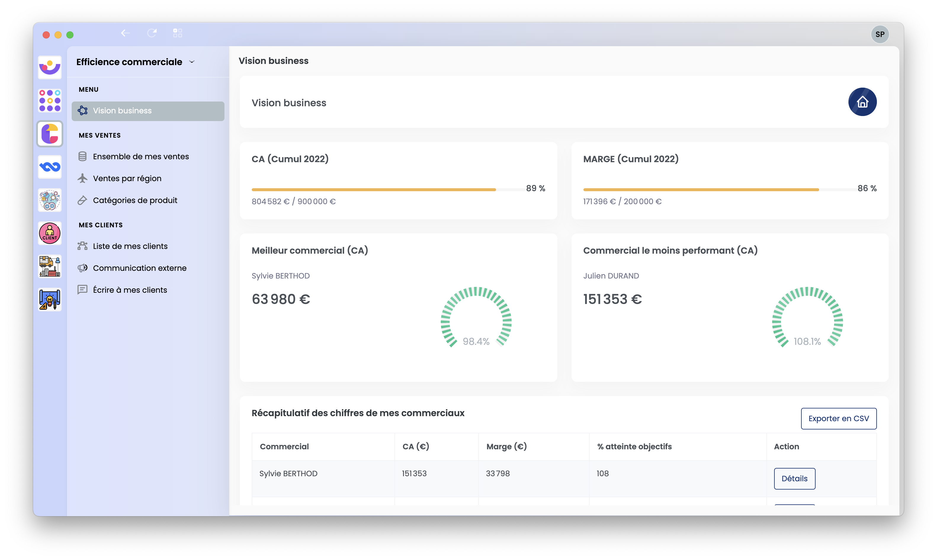Screen dimensions: 937x560
Task: Click the back arrow in title bar
Action: 125,33
